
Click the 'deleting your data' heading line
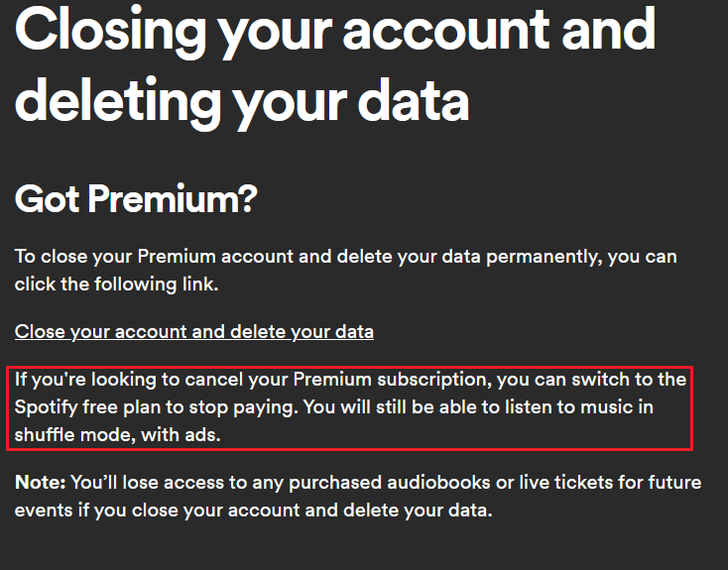tap(242, 102)
